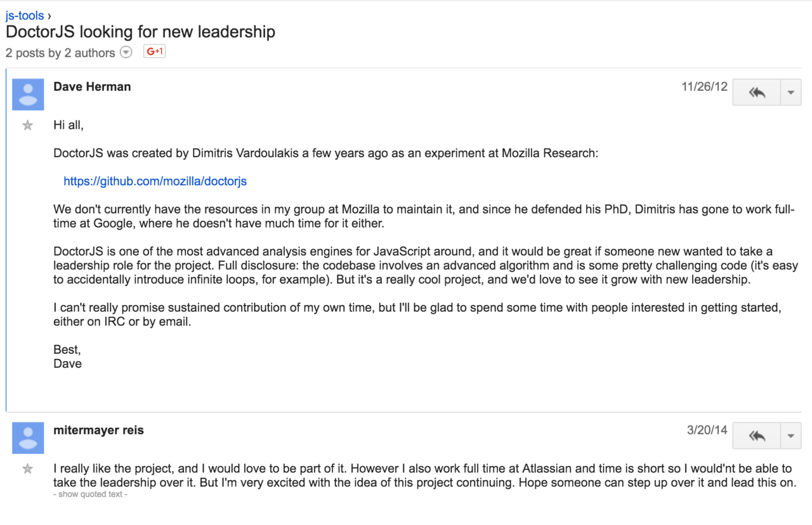Reply to Dave Herman's post

pos(757,93)
